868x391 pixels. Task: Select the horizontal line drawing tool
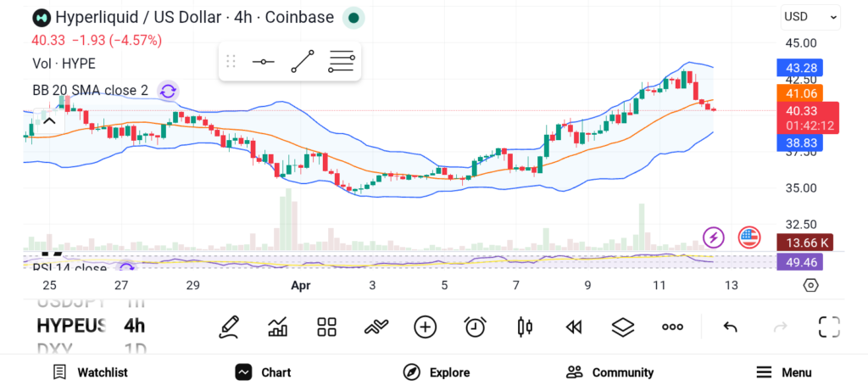point(263,62)
